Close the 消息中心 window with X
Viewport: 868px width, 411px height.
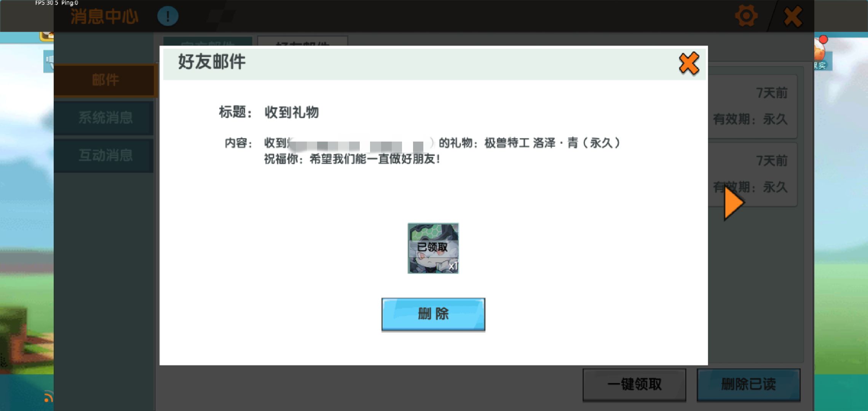(x=793, y=17)
